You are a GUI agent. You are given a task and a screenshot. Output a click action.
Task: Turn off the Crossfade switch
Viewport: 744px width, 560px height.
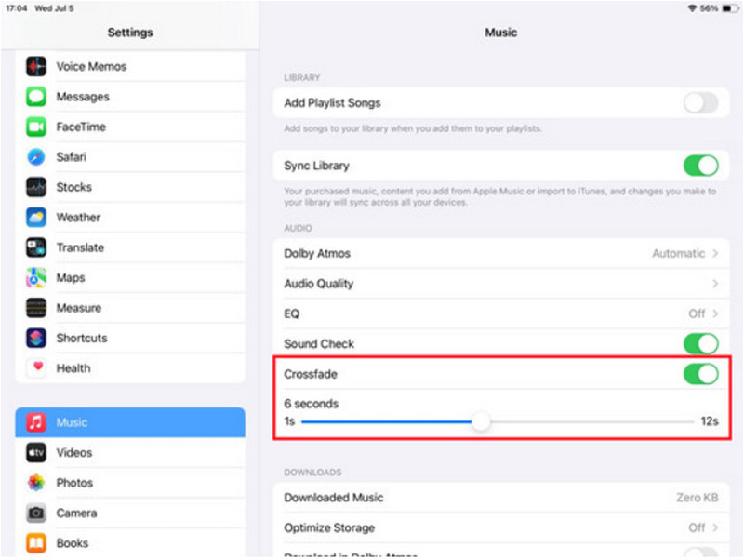[701, 374]
